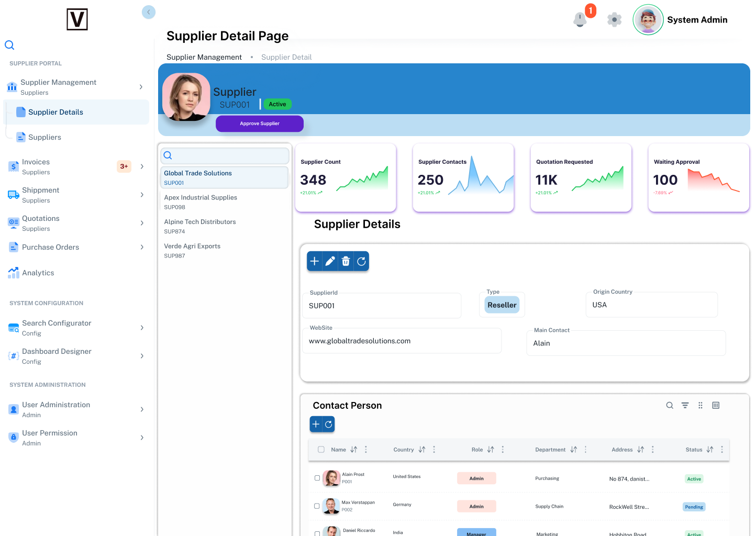This screenshot has width=756, height=536.
Task: Open Analytics in the sidebar
Action: pos(38,273)
